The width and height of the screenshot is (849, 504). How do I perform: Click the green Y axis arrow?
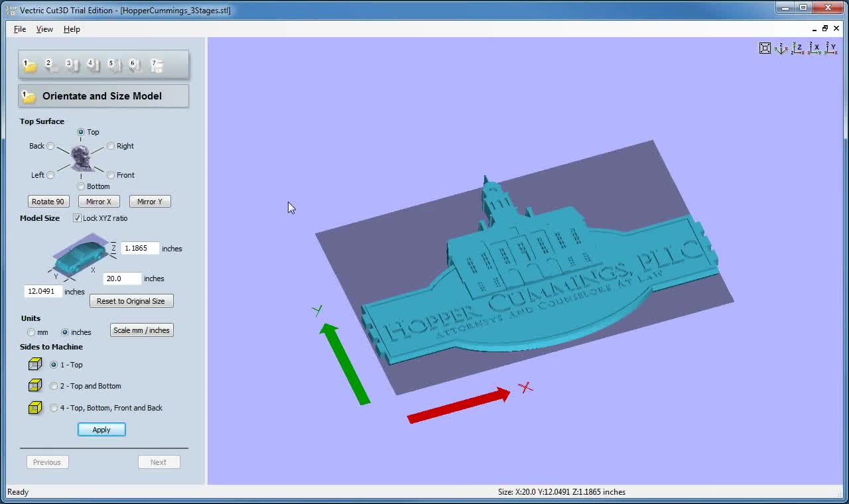344,363
